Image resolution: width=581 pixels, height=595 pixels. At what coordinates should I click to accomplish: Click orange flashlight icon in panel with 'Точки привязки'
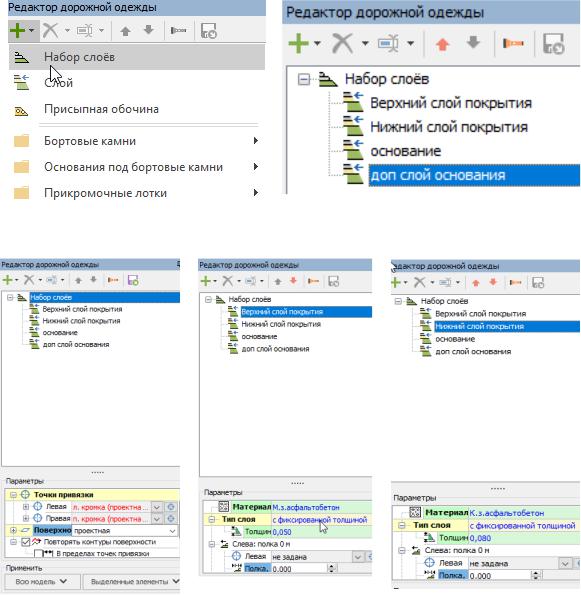(113, 280)
